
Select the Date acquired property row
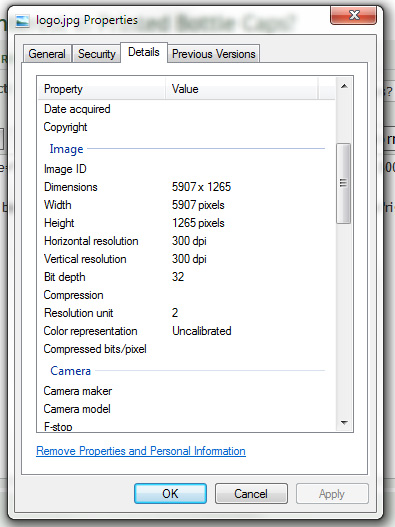(187, 109)
